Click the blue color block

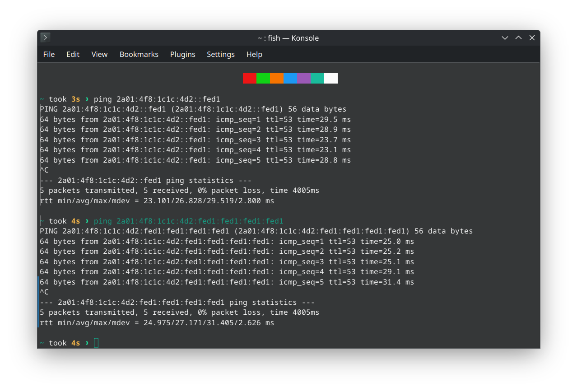(x=290, y=79)
